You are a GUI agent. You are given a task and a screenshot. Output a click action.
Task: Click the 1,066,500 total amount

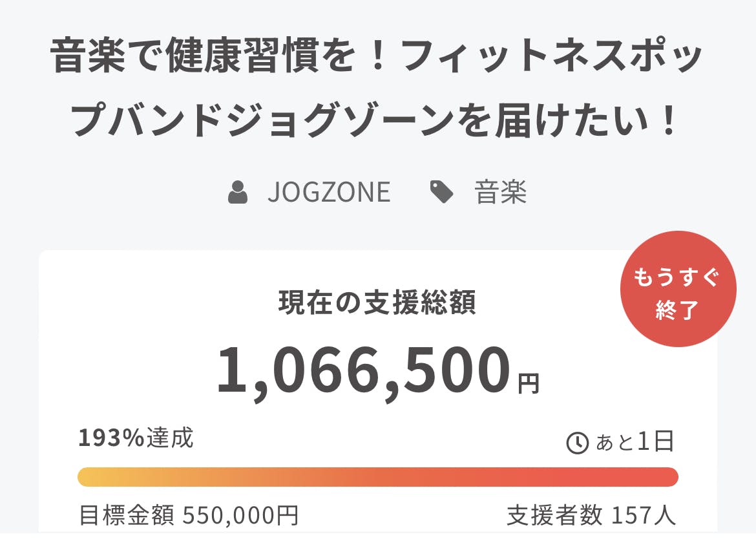point(362,372)
